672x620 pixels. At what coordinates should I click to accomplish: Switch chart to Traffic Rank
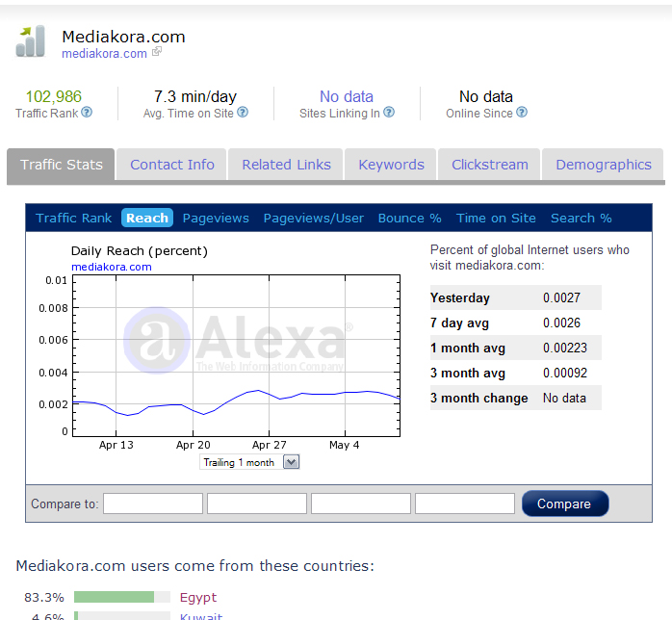pyautogui.click(x=74, y=219)
